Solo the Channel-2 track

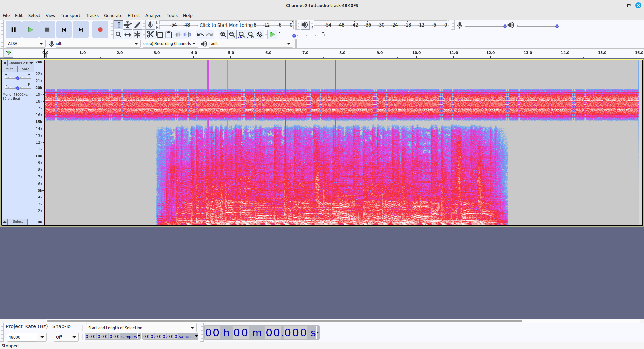pyautogui.click(x=25, y=69)
